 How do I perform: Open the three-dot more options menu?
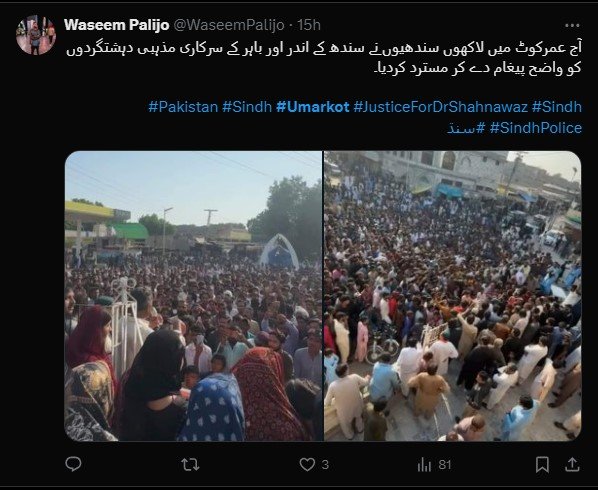coord(572,26)
